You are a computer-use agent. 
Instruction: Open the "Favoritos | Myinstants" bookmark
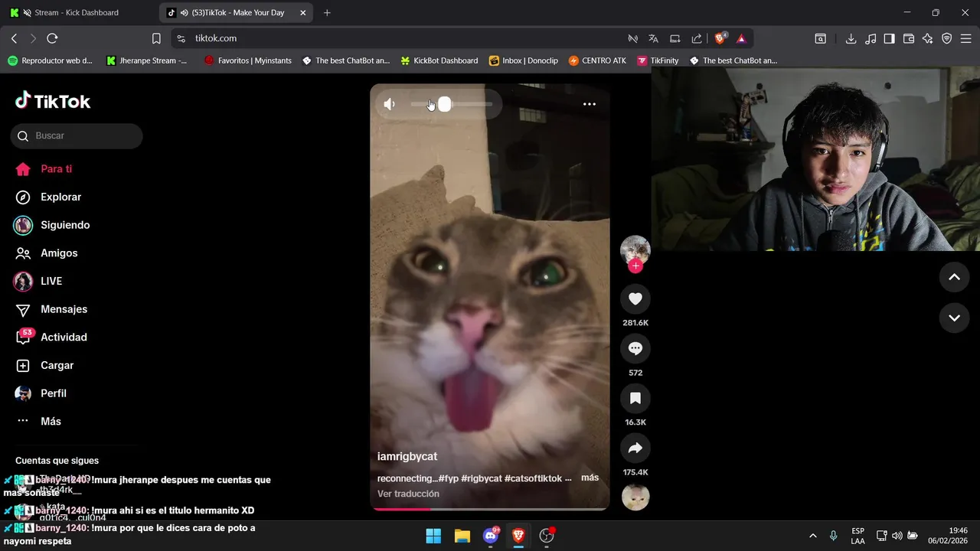247,60
